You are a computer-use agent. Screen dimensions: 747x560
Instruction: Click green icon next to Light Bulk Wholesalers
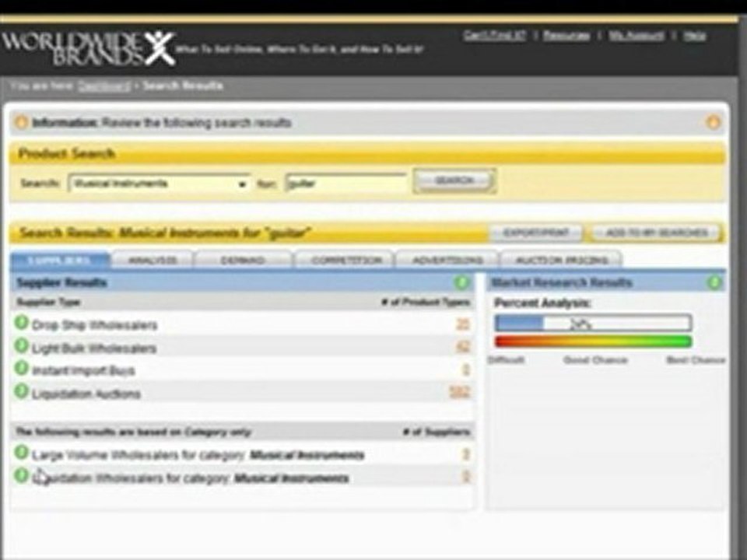click(x=22, y=345)
